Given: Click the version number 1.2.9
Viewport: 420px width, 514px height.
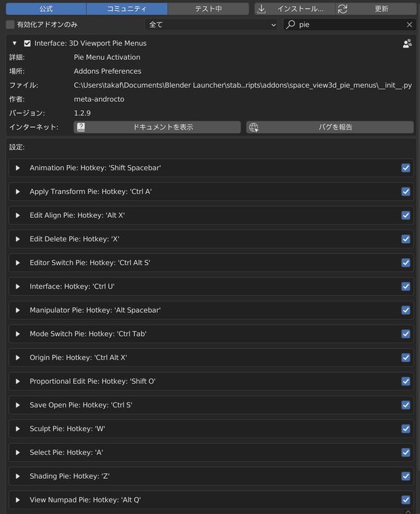Looking at the screenshot, I should click(82, 113).
